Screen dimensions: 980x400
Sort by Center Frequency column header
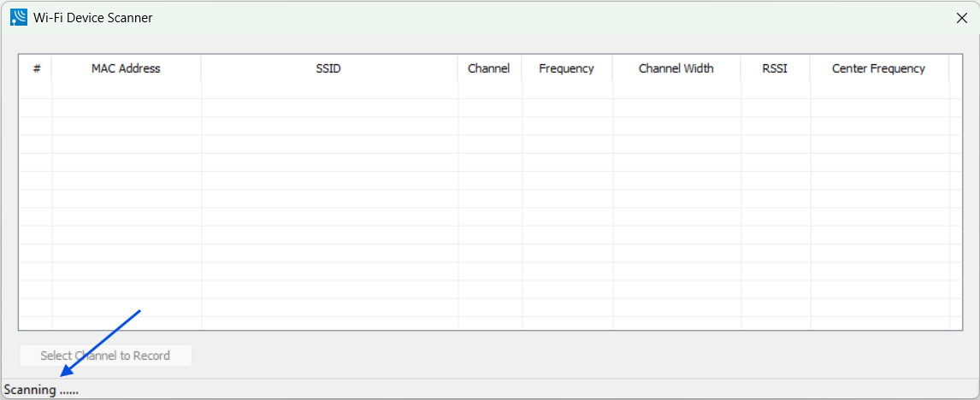point(879,68)
